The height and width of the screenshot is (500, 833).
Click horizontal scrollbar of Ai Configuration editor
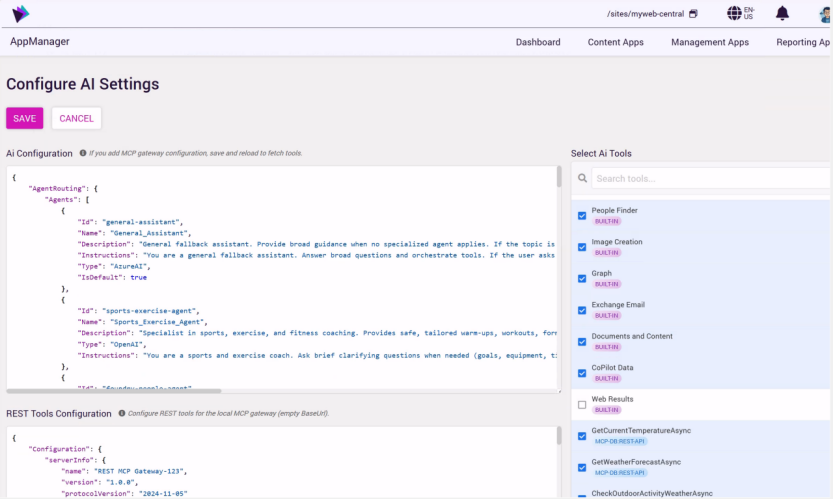(x=114, y=391)
